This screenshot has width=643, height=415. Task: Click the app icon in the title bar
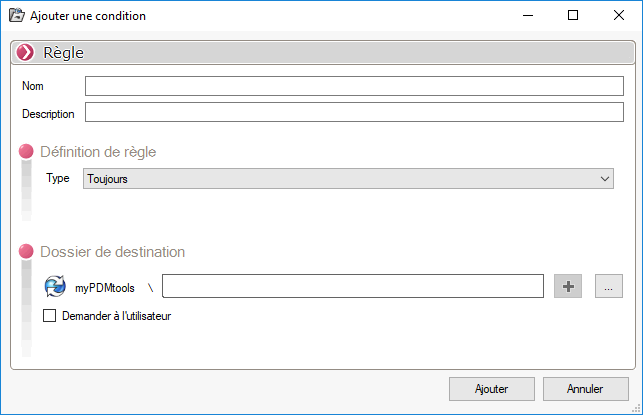tap(16, 15)
